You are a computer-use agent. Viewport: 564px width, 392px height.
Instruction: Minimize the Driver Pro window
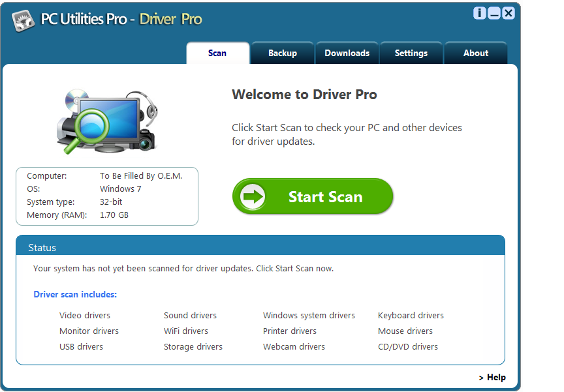(x=494, y=13)
